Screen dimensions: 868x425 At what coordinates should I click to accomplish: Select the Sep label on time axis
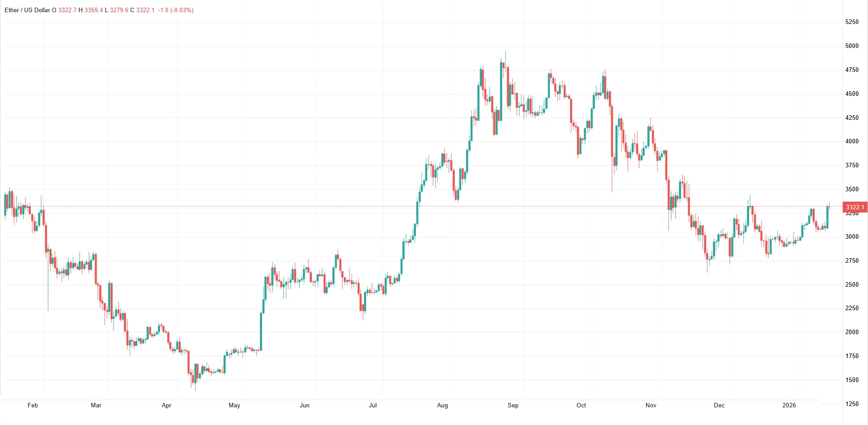point(513,405)
